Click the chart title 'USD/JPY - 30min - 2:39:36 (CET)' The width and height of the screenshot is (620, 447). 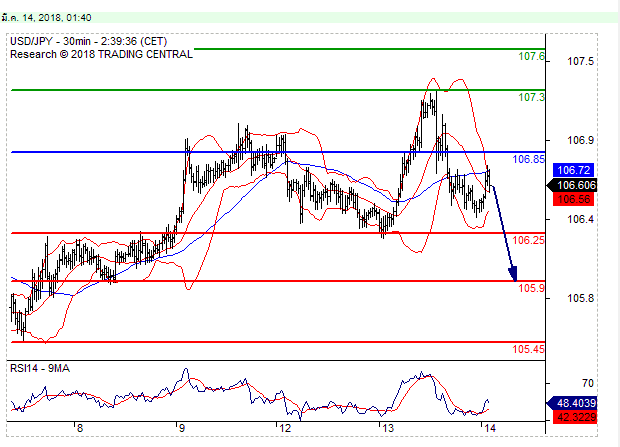[x=89, y=41]
